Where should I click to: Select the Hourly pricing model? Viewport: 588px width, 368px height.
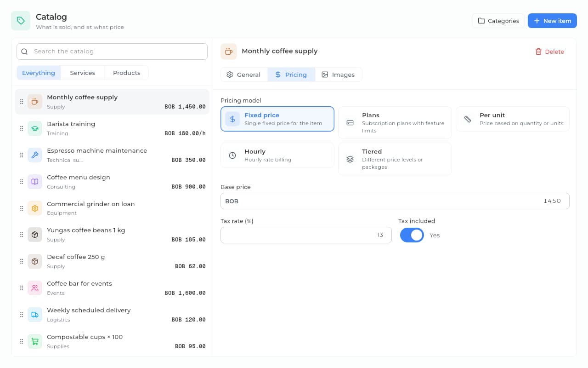[x=277, y=155]
